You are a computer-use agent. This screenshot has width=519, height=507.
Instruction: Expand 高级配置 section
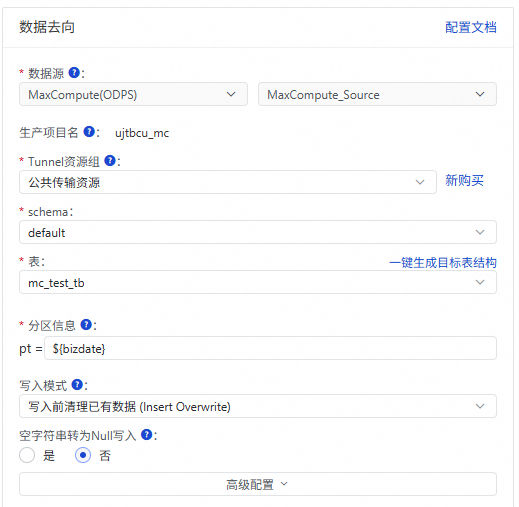click(x=258, y=484)
